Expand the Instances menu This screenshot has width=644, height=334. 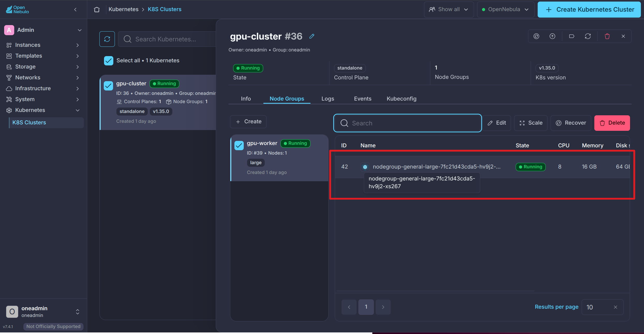tap(43, 45)
